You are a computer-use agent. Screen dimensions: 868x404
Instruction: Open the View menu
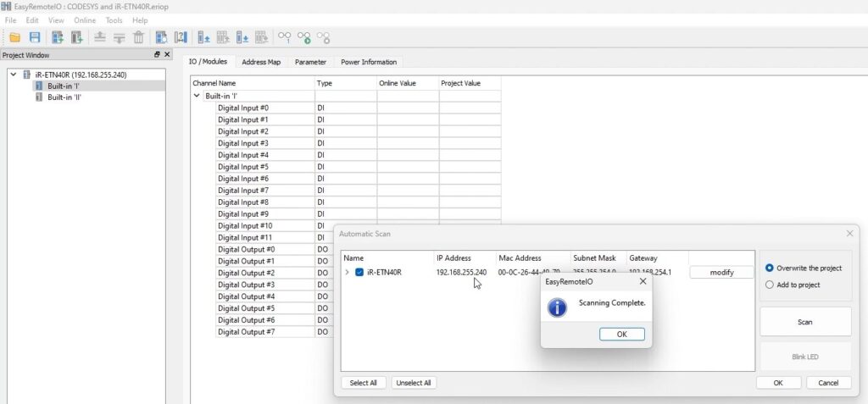point(56,20)
